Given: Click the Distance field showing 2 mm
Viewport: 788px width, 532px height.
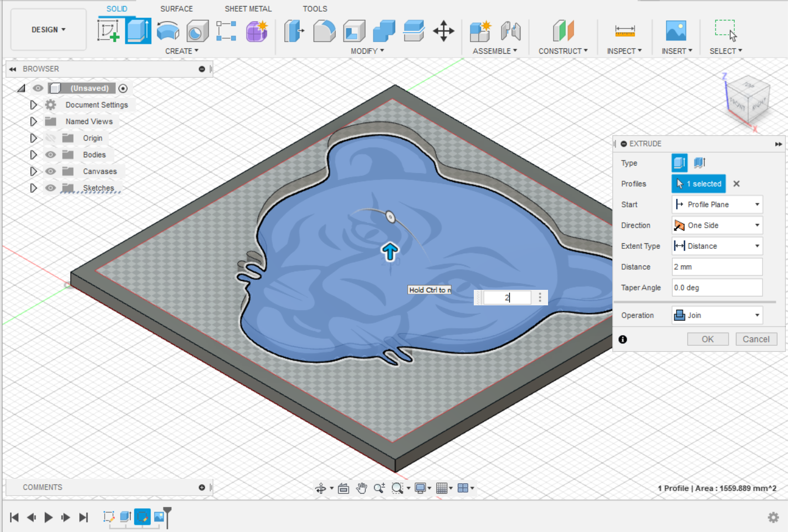Looking at the screenshot, I should [717, 267].
